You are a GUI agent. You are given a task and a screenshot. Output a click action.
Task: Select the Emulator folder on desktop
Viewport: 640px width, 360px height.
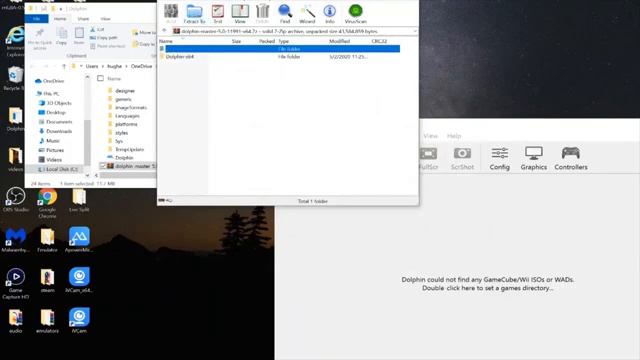pyautogui.click(x=47, y=240)
